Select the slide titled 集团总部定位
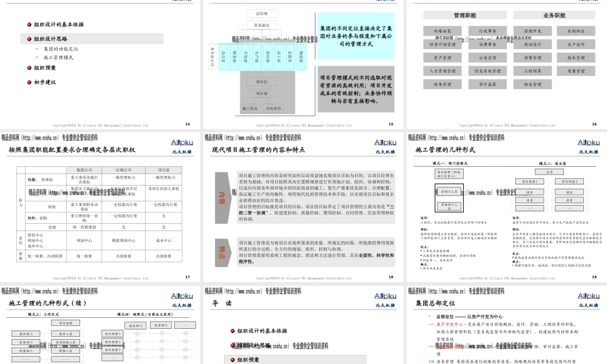 click(507, 325)
